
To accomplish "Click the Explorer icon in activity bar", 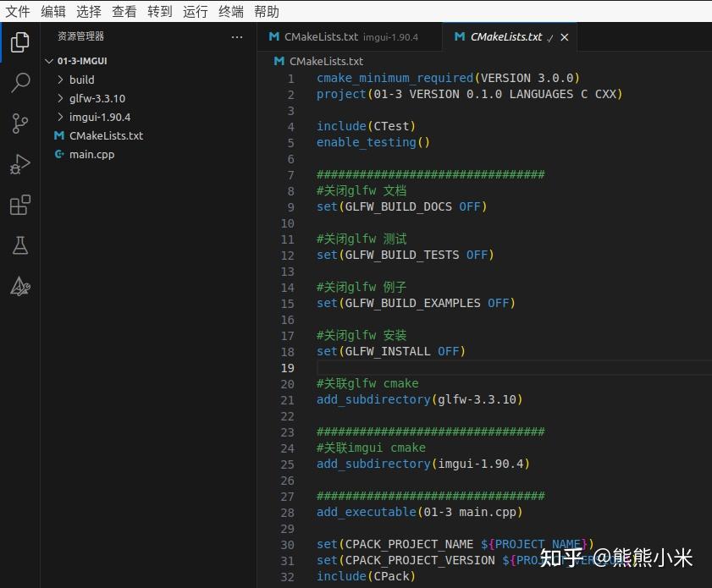I will (x=20, y=41).
